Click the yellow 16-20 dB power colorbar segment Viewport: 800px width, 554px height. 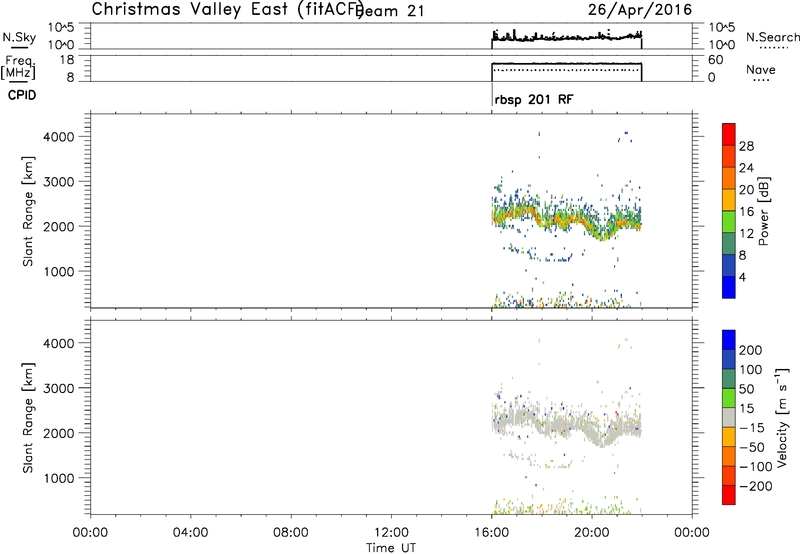click(729, 199)
